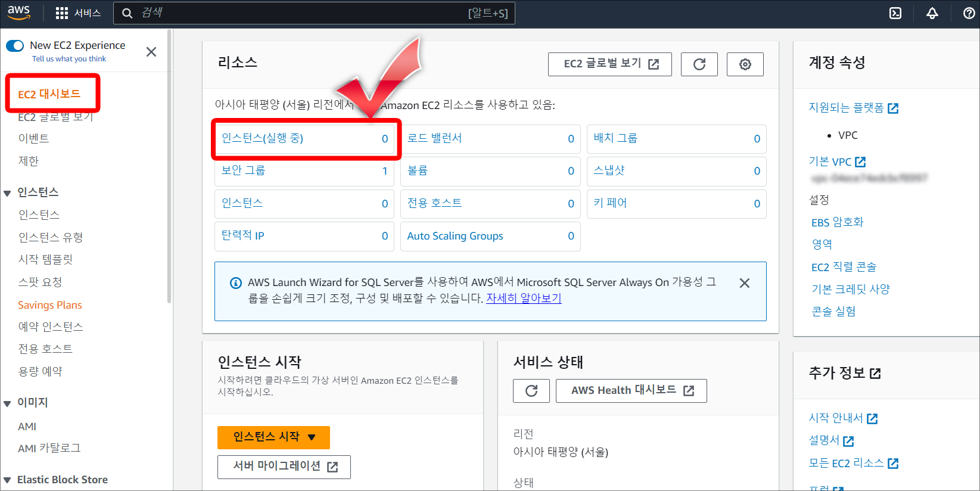Click the AWS logo home icon
Viewport: 980px width, 491px height.
(19, 13)
